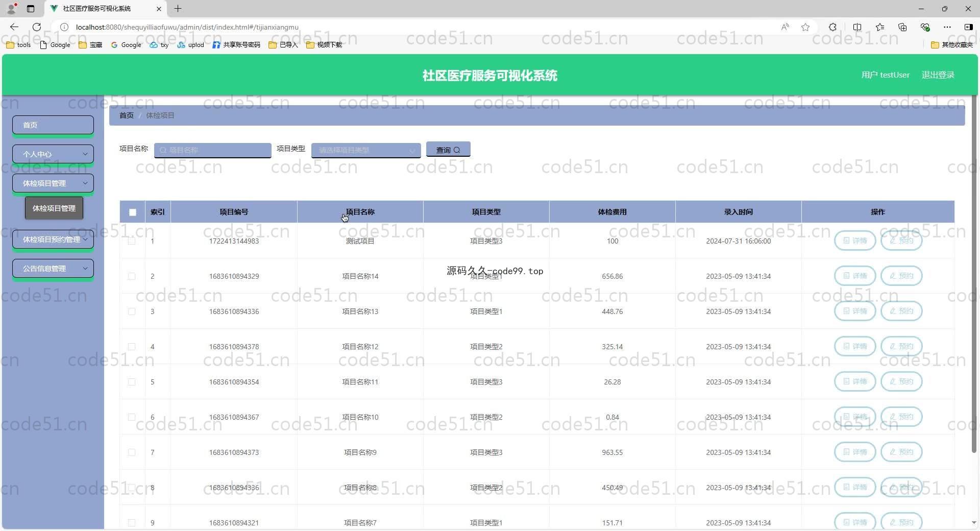
Task: Check the row 7 项目名称9 checkbox
Action: pyautogui.click(x=132, y=452)
